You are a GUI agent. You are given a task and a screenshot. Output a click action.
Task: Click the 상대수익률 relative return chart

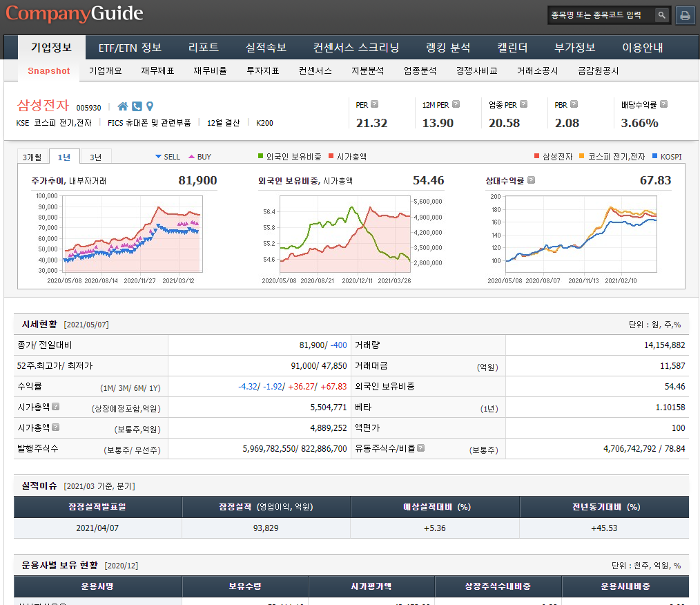(581, 234)
